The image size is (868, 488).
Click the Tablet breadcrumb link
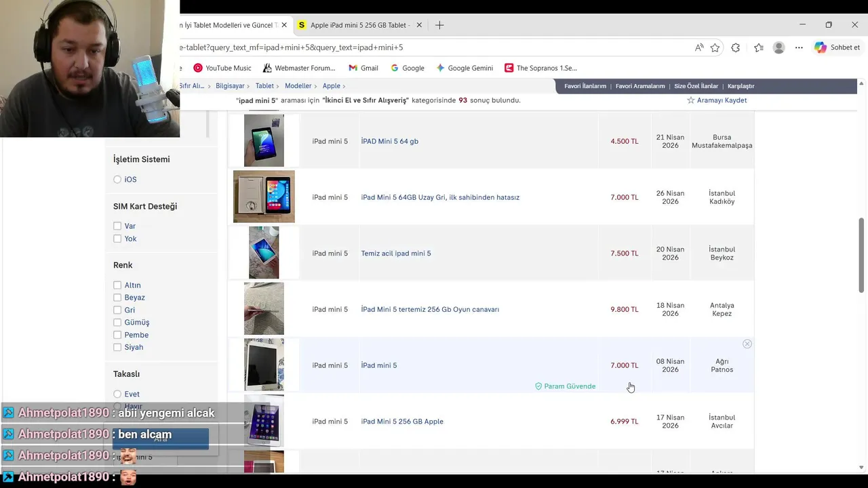point(264,86)
